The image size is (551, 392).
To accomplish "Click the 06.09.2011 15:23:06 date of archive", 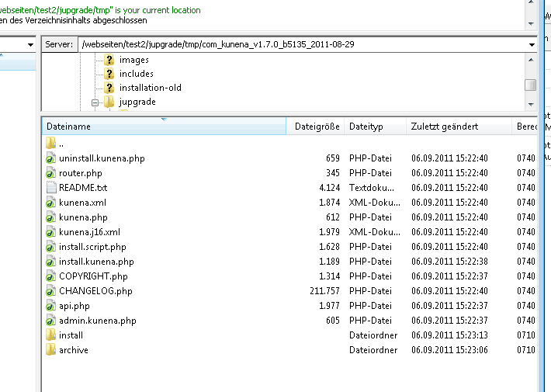I will [449, 350].
